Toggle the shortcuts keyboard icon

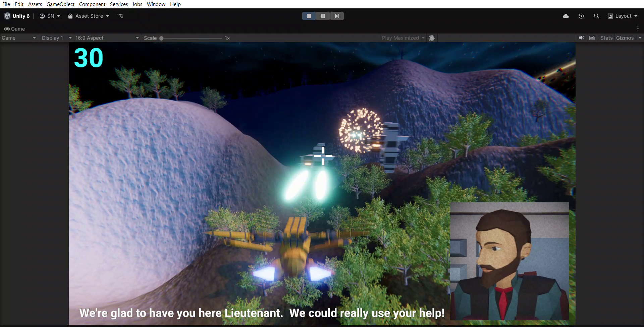[x=592, y=38]
